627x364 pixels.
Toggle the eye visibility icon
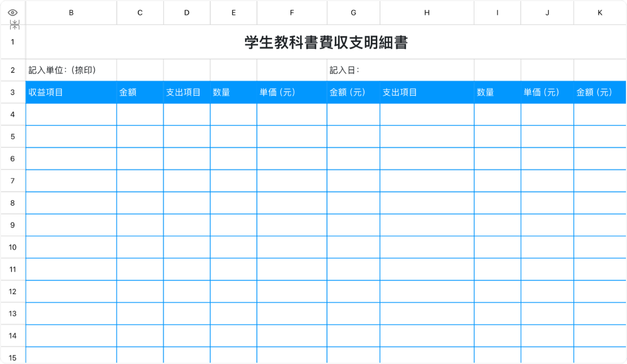(13, 13)
